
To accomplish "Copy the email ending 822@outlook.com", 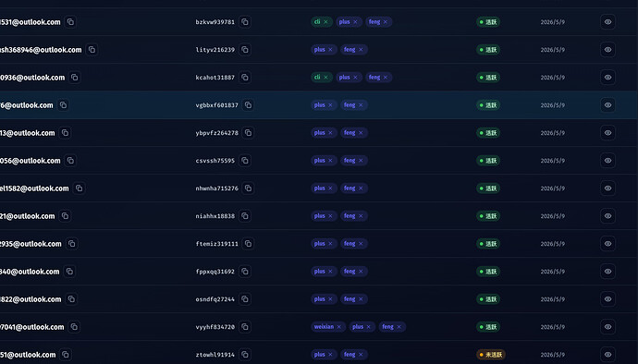I will click(x=71, y=299).
